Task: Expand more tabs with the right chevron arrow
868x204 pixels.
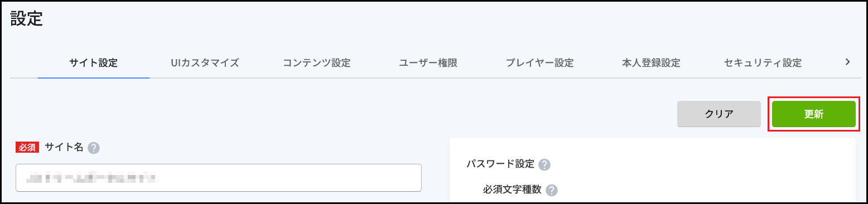Action: pos(847,62)
